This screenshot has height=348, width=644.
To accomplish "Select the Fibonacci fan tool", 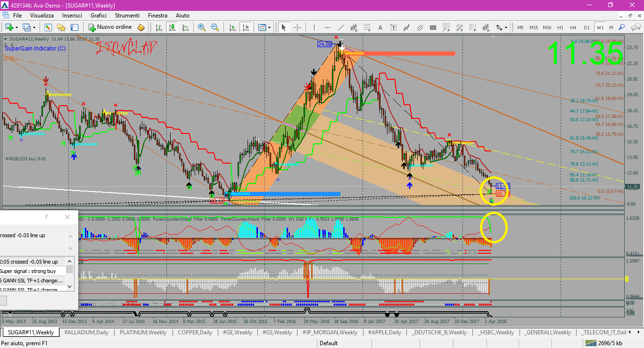I will tap(446, 27).
